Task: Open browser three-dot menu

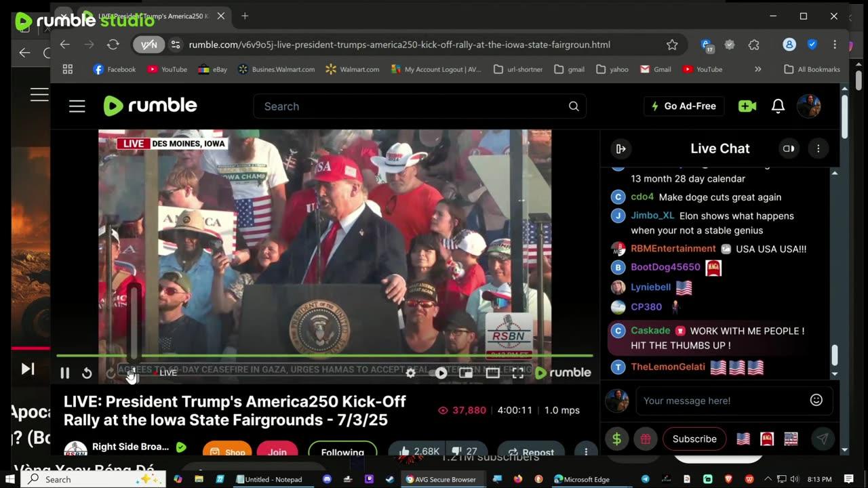Action: tap(835, 45)
